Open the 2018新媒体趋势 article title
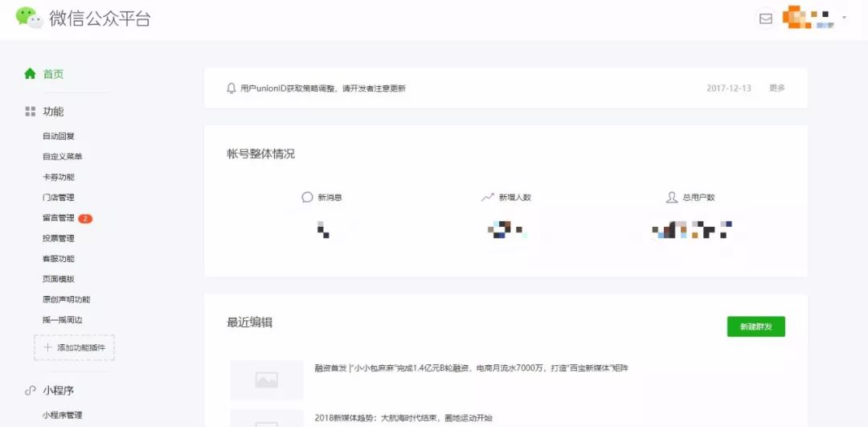868x427 pixels. point(403,418)
